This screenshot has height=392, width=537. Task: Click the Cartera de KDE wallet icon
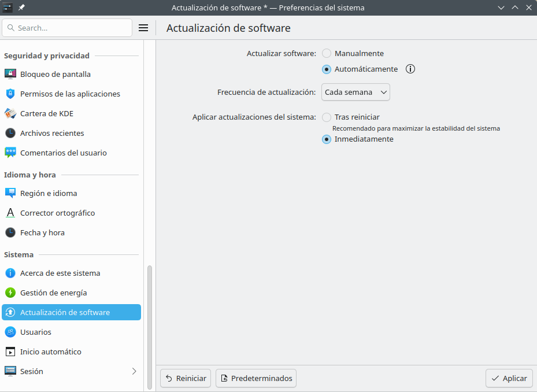[10, 113]
